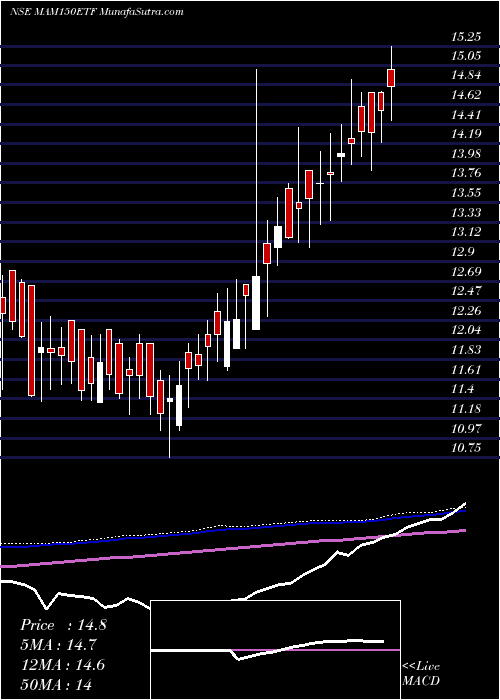Select the 10.75 price axis label
Screen dimensions: 500x700
(x=467, y=447)
